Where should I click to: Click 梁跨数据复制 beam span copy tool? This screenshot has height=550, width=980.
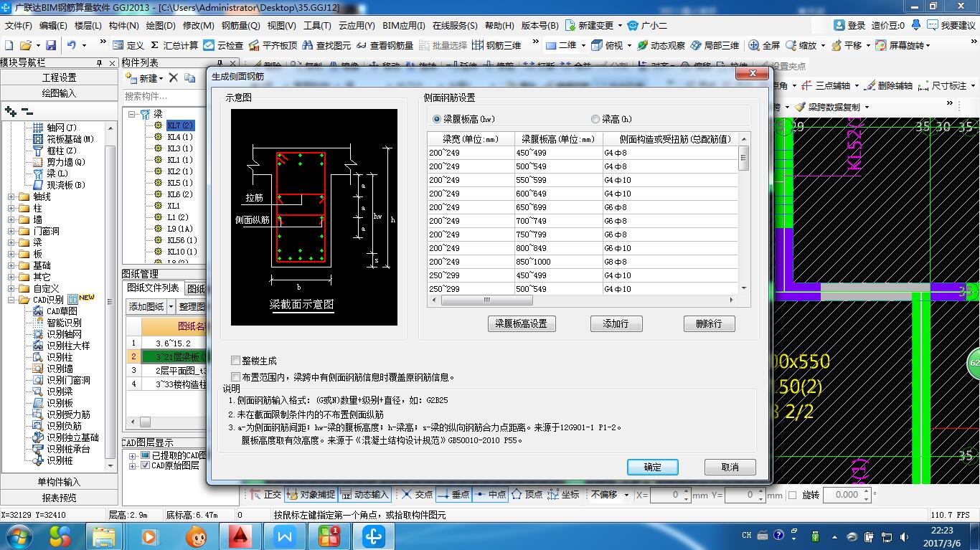tap(826, 107)
